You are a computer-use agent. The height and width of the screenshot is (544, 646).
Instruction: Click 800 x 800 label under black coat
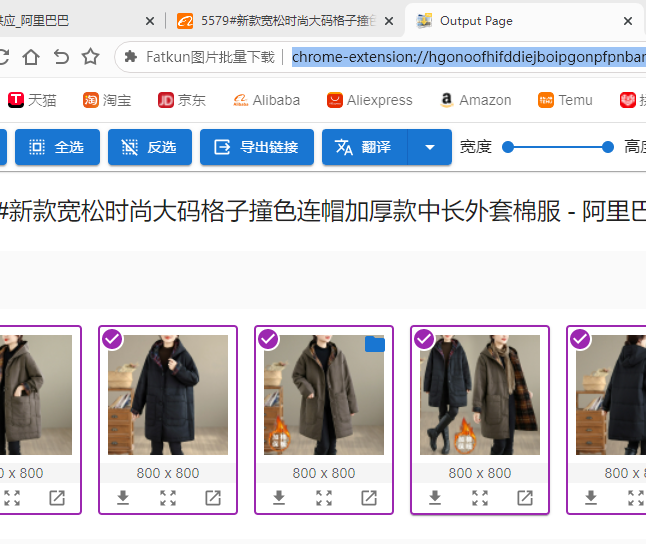coord(168,473)
